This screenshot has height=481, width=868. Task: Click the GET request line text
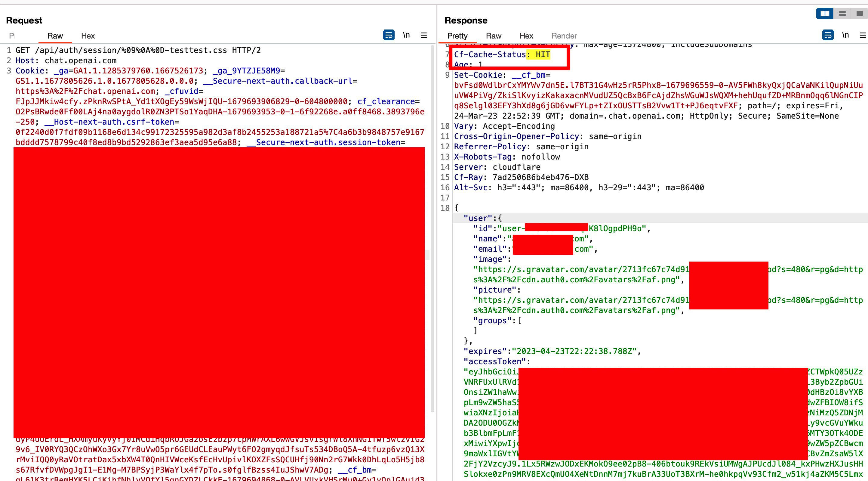(x=138, y=50)
